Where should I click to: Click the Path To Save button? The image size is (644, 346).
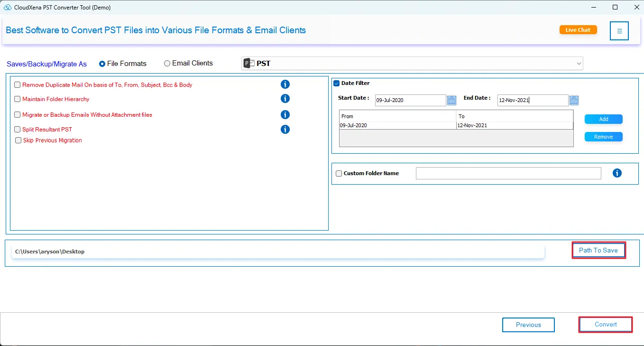598,250
